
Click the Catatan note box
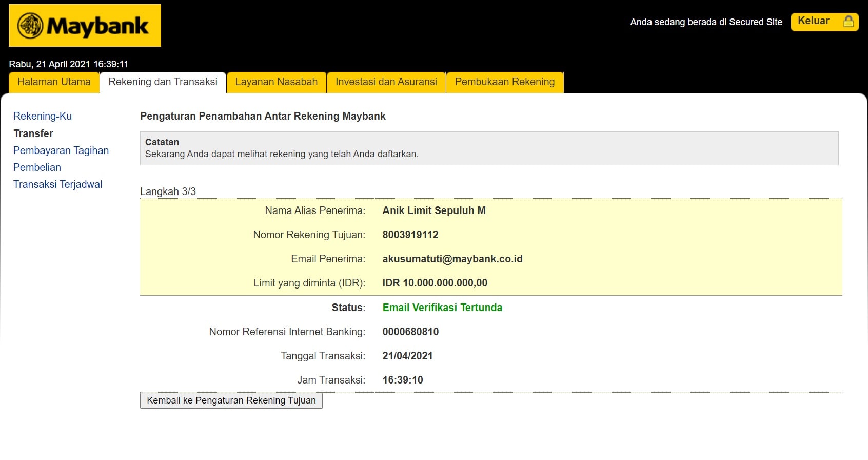point(489,148)
